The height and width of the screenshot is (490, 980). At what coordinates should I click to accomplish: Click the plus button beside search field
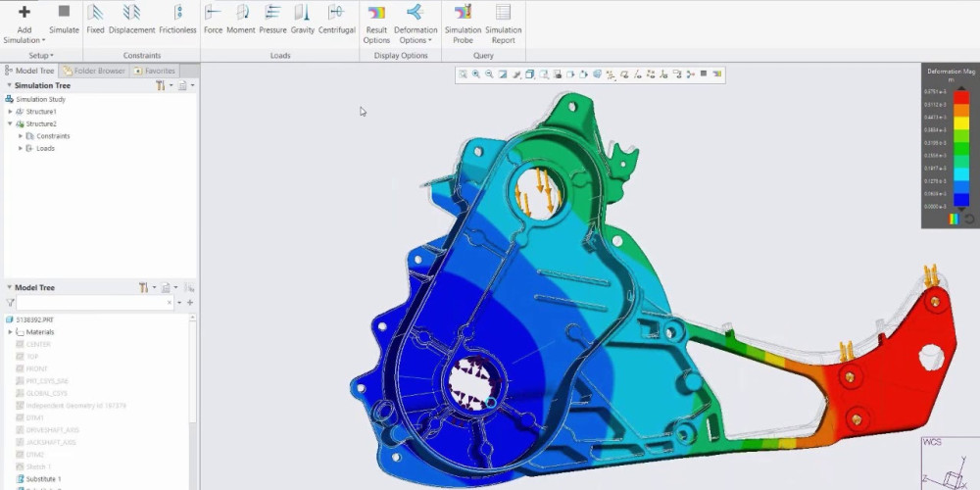pyautogui.click(x=190, y=303)
